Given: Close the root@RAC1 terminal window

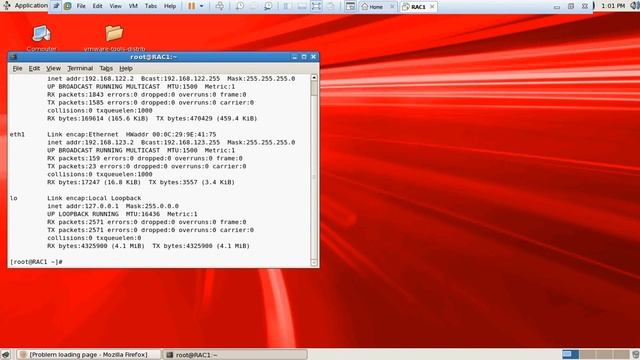Looking at the screenshot, I should pos(313,57).
